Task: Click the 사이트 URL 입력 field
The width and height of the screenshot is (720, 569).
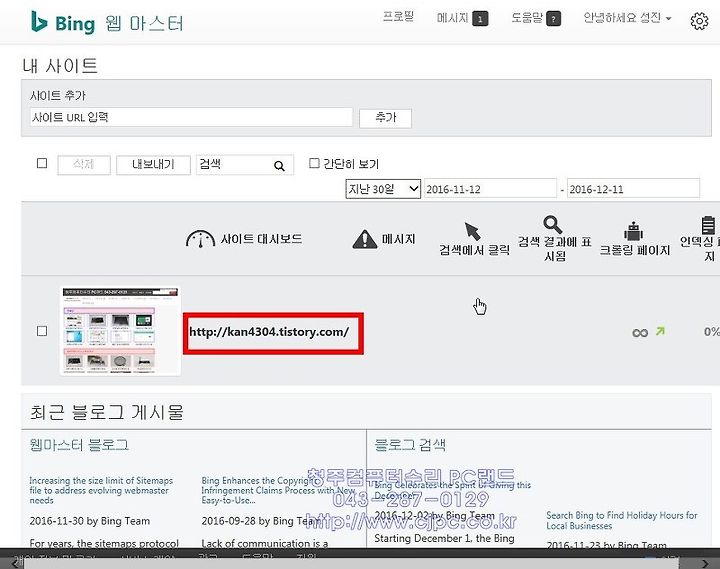Action: point(191,118)
